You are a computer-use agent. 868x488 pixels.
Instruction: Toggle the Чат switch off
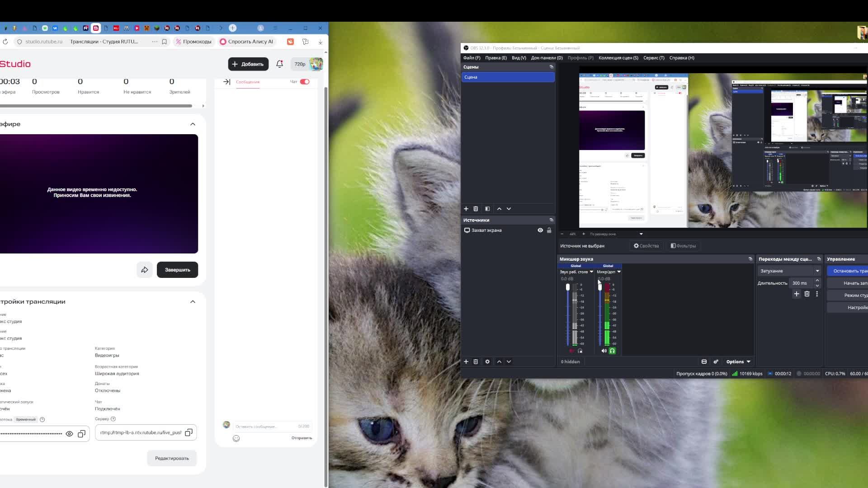(x=305, y=82)
